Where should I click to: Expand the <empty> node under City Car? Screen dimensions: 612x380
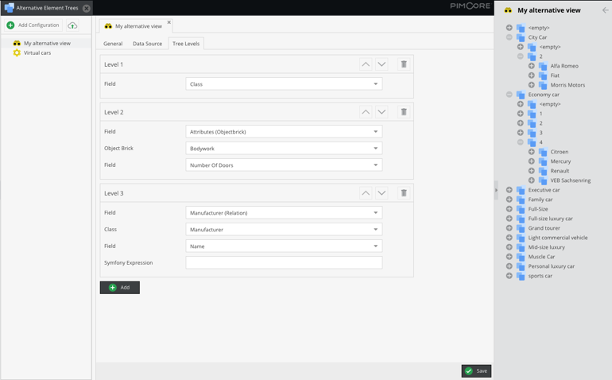point(520,47)
